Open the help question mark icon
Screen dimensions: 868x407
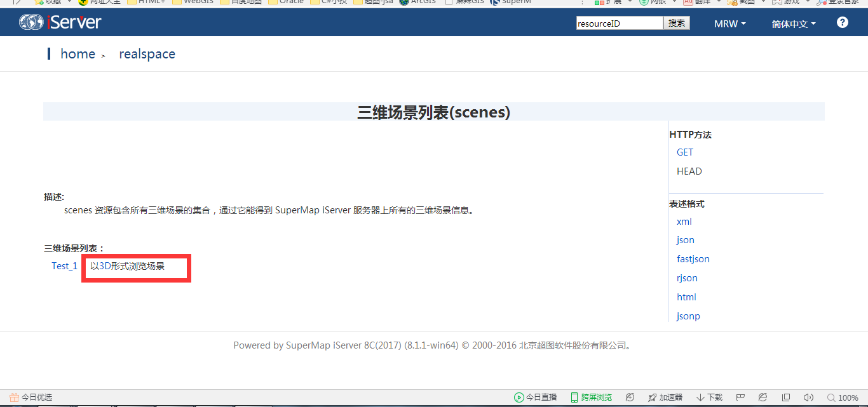843,22
